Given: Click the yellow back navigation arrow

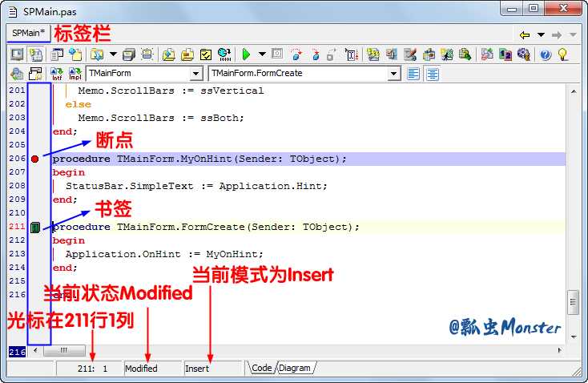Looking at the screenshot, I should 525,35.
